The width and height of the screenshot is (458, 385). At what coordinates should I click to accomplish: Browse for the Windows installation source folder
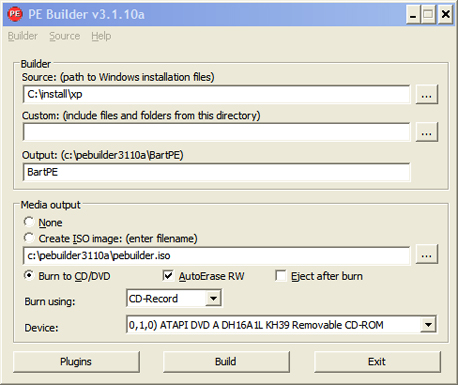pos(426,95)
